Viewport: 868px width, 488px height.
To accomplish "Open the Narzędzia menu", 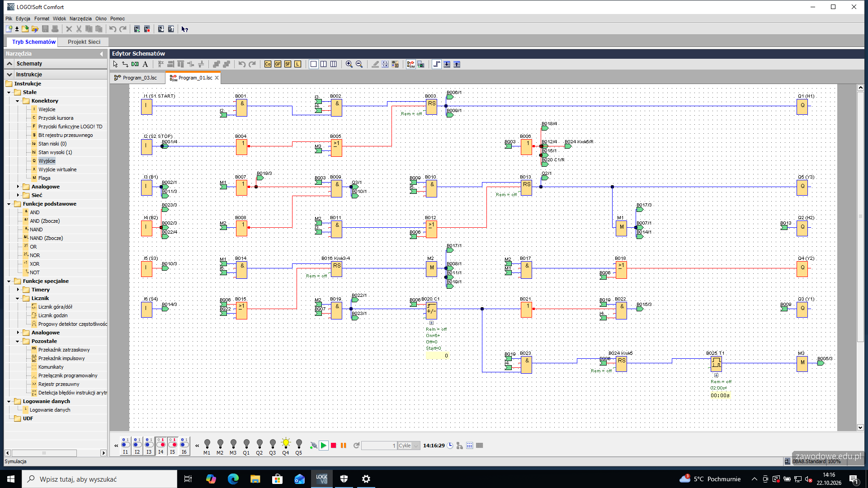I will tap(80, 19).
